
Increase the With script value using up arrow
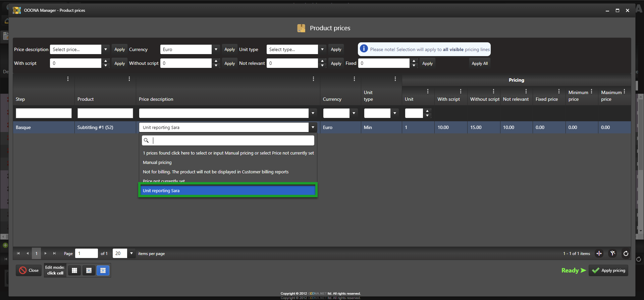tap(106, 61)
